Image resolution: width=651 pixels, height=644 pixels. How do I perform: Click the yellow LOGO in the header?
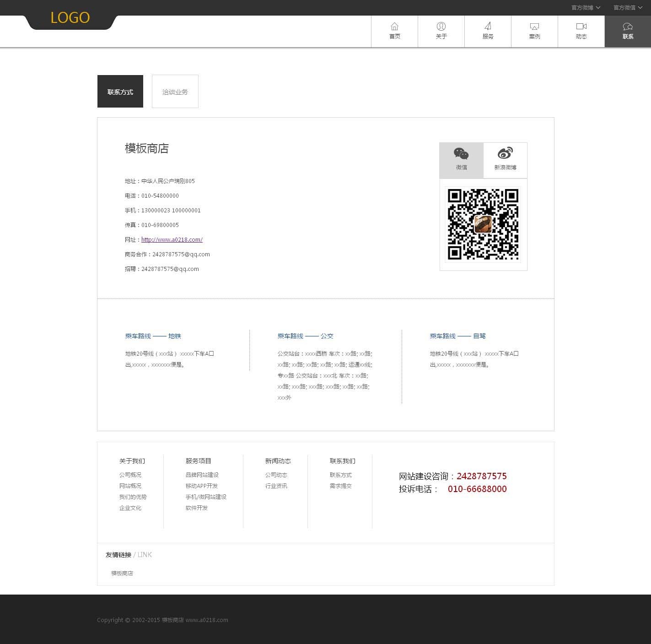tap(70, 18)
